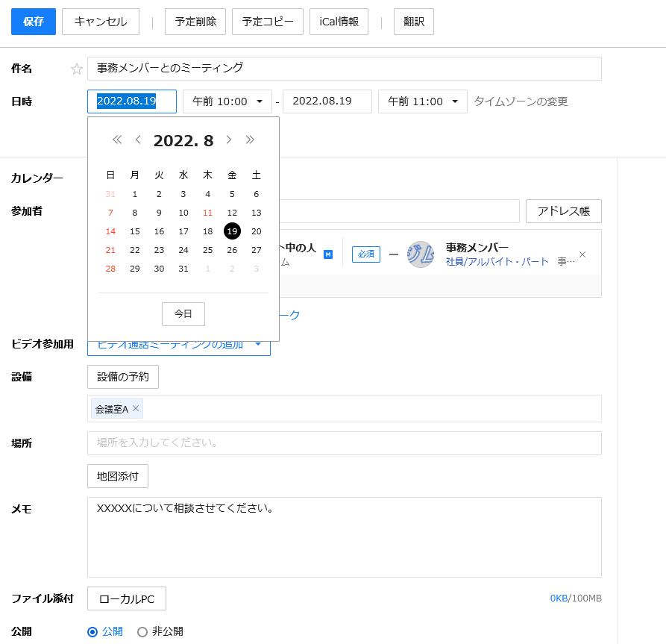666x644 pixels.
Task: Expand the video call meeting dropdown
Action: [258, 345]
